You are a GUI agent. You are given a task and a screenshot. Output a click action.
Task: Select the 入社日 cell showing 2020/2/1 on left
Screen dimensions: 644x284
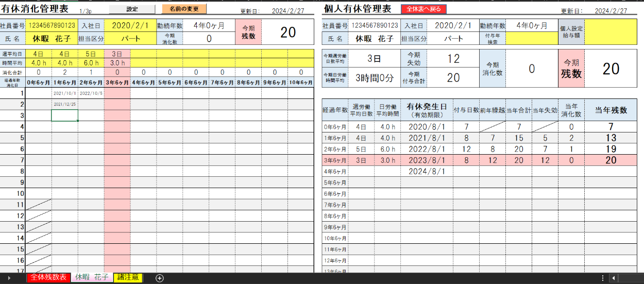[x=130, y=25]
